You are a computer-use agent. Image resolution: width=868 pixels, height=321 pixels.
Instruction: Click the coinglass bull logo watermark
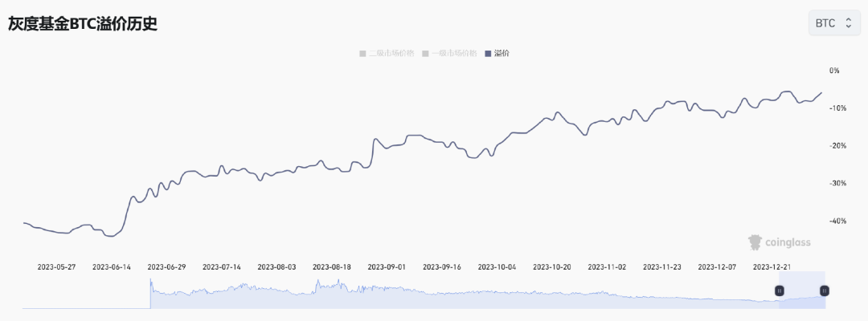pos(755,242)
